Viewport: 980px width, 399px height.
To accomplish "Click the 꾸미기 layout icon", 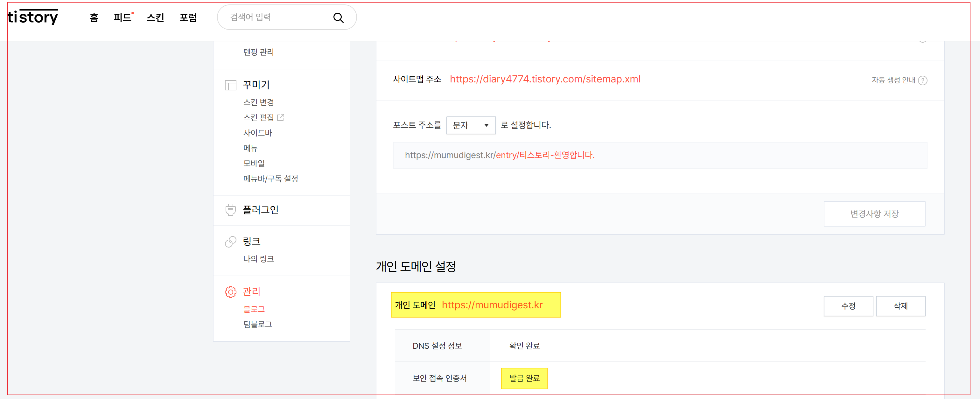I will pyautogui.click(x=231, y=85).
